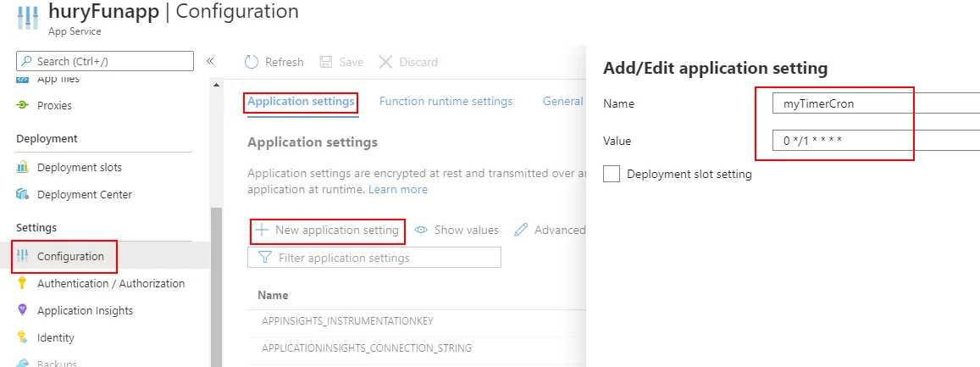Click the Filter application settings box
The height and width of the screenshot is (367, 980).
click(374, 257)
